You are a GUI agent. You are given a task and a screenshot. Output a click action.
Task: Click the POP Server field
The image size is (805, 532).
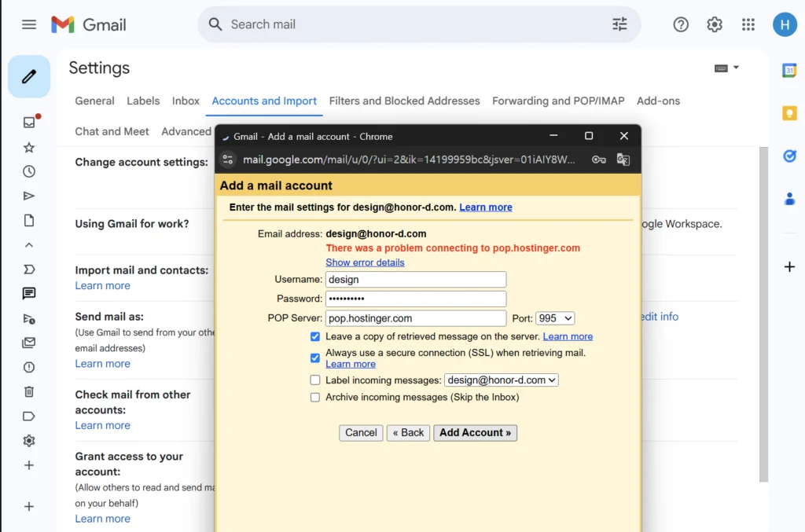click(416, 318)
